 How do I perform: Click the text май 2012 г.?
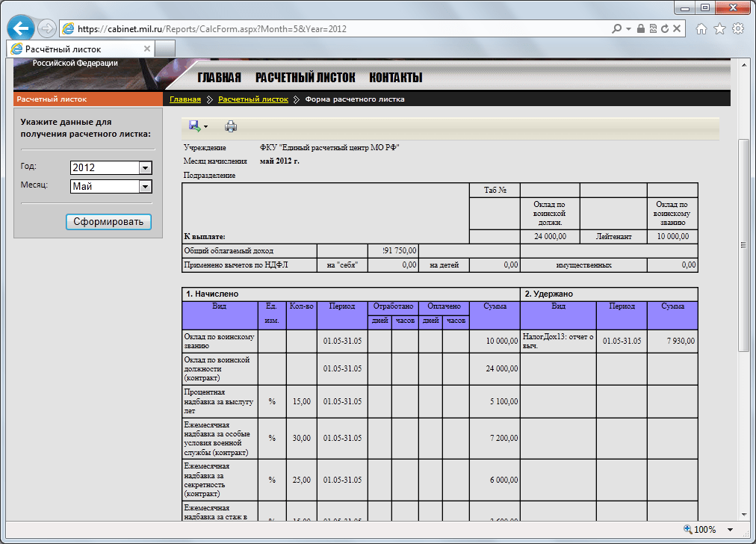279,161
